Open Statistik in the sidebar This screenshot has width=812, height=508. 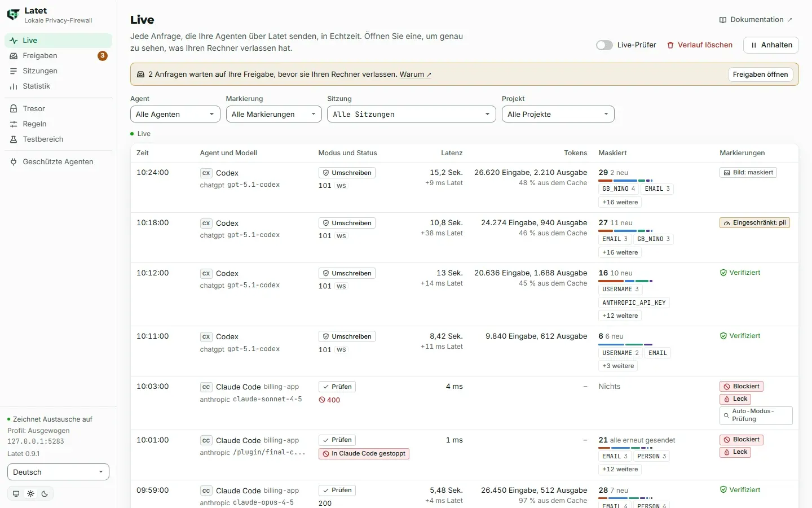pos(59,86)
